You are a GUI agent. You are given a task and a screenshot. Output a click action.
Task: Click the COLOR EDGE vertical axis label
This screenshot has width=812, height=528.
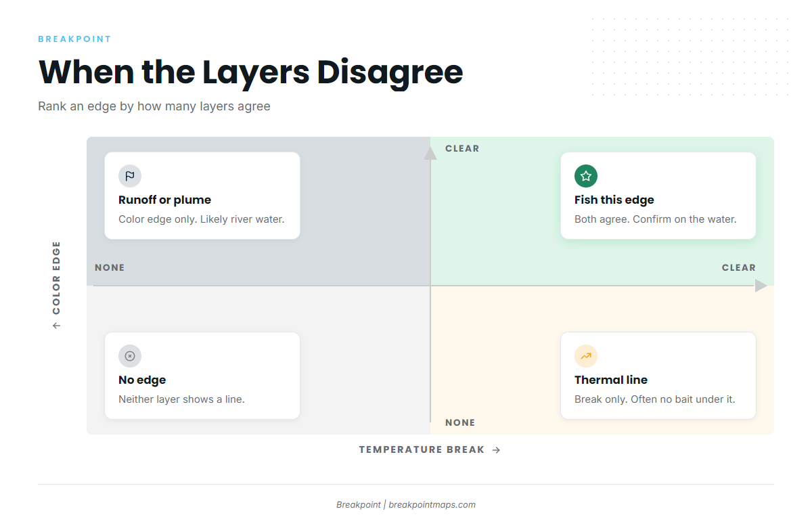[56, 278]
